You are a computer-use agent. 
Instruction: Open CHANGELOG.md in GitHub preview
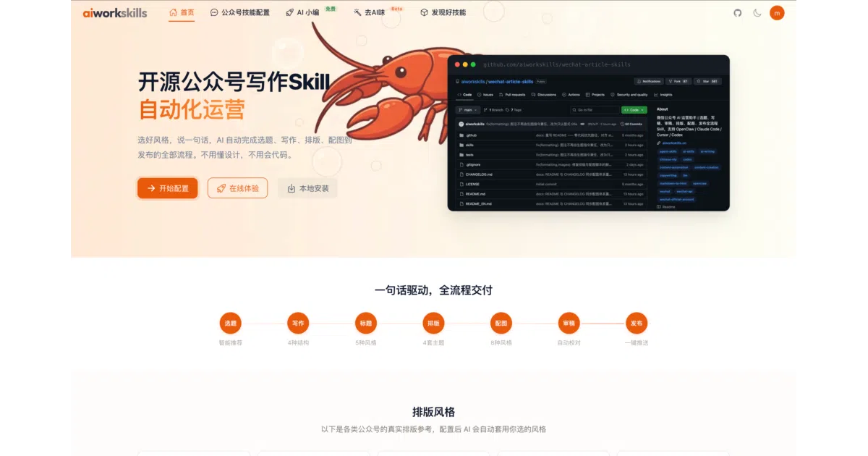pos(479,174)
